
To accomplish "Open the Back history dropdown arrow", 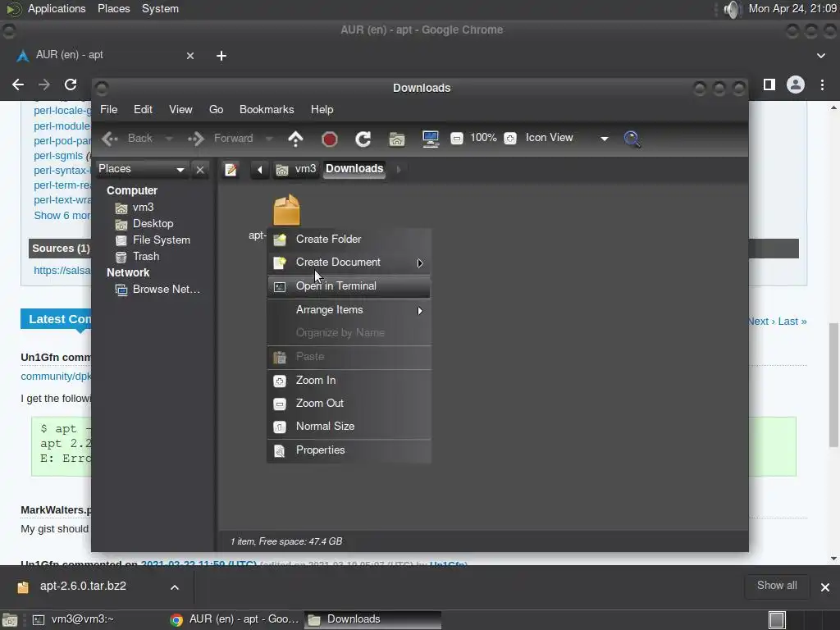I will [x=169, y=139].
